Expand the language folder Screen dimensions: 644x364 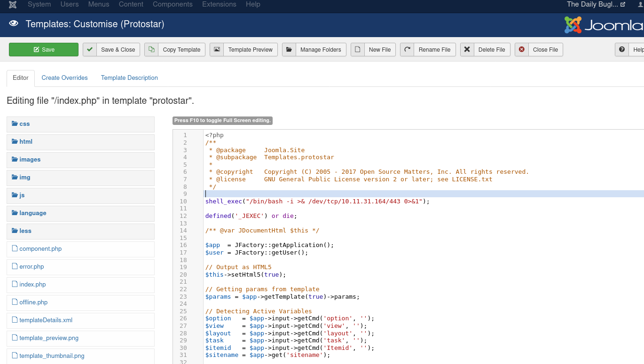[80, 213]
